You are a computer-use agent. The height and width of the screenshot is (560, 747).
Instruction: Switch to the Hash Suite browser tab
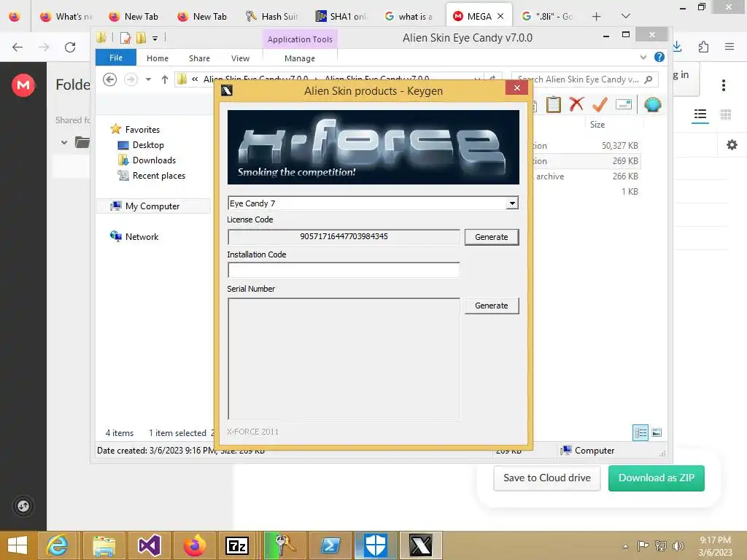coord(271,17)
